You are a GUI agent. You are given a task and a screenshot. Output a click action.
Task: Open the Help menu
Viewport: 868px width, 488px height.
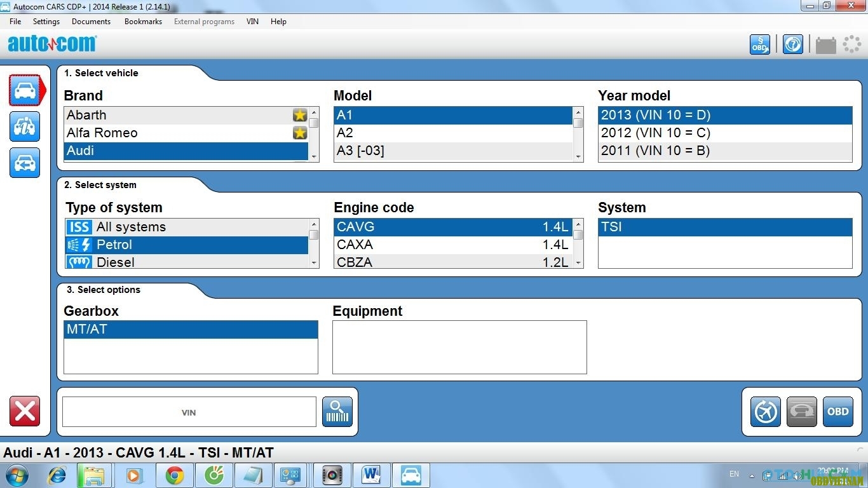pos(278,21)
